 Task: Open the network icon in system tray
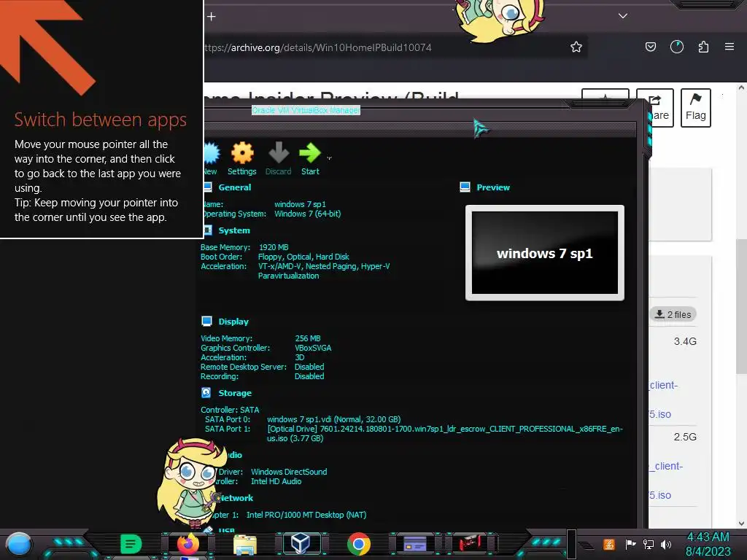649,544
